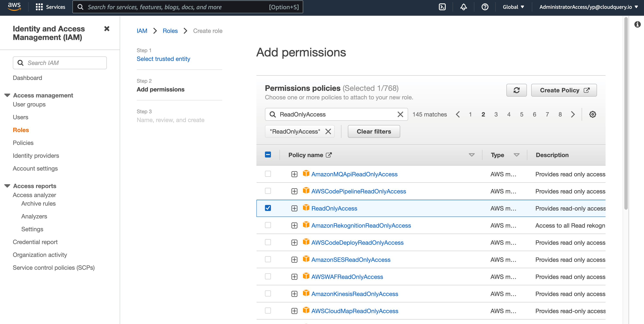Open table preferences gear icon
This screenshot has height=324, width=644.
592,115
